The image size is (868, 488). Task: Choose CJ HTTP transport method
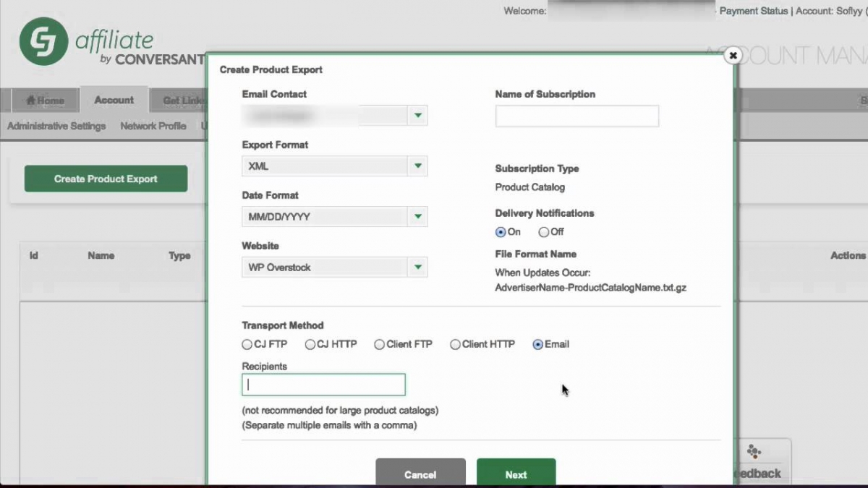310,345
